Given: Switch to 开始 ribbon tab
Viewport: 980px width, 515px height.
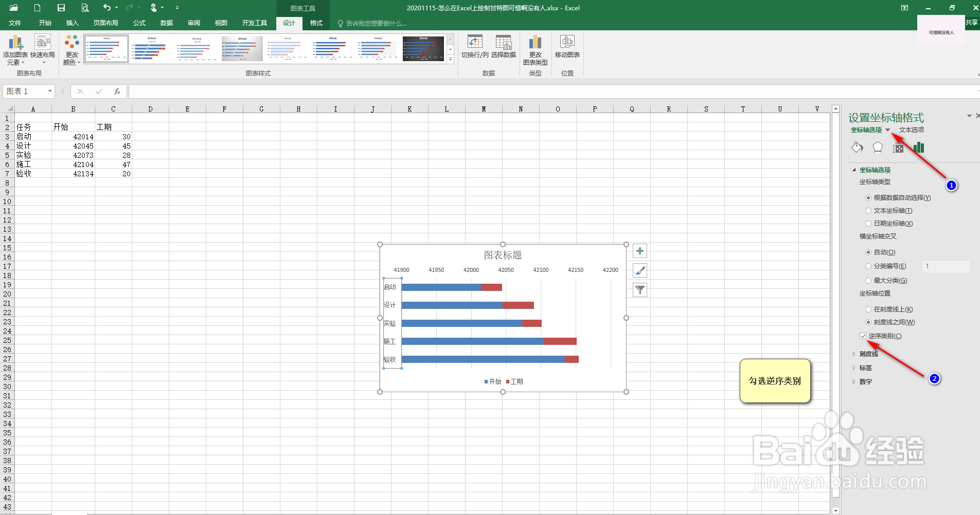Looking at the screenshot, I should (x=45, y=23).
